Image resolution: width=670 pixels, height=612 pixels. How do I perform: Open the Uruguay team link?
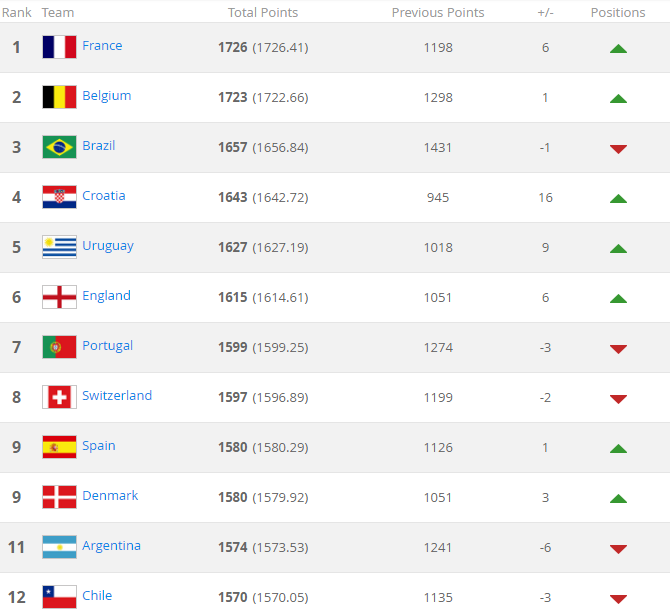[108, 246]
